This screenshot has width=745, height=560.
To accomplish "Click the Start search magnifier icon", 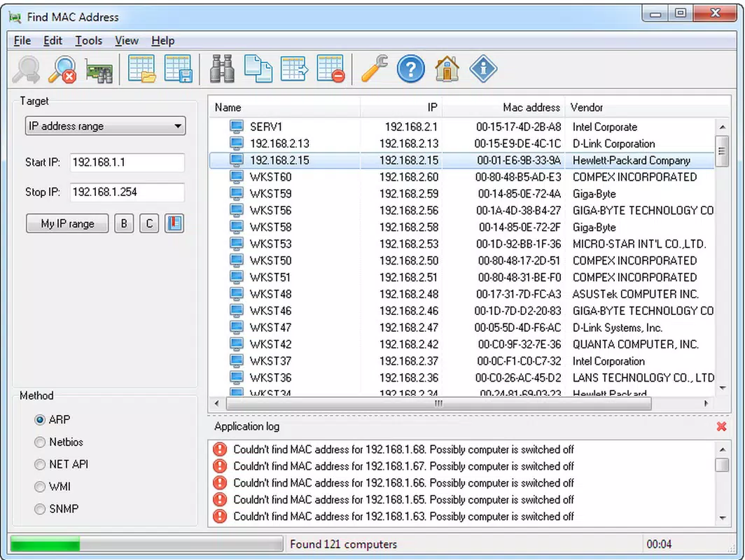I will (27, 69).
